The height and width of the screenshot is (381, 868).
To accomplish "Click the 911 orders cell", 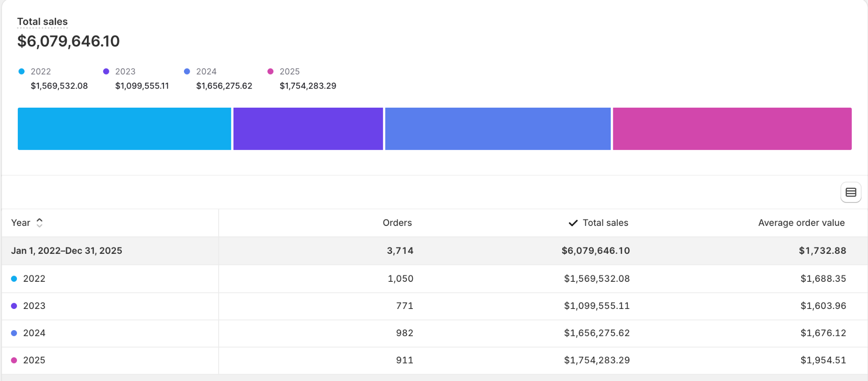I will click(405, 360).
